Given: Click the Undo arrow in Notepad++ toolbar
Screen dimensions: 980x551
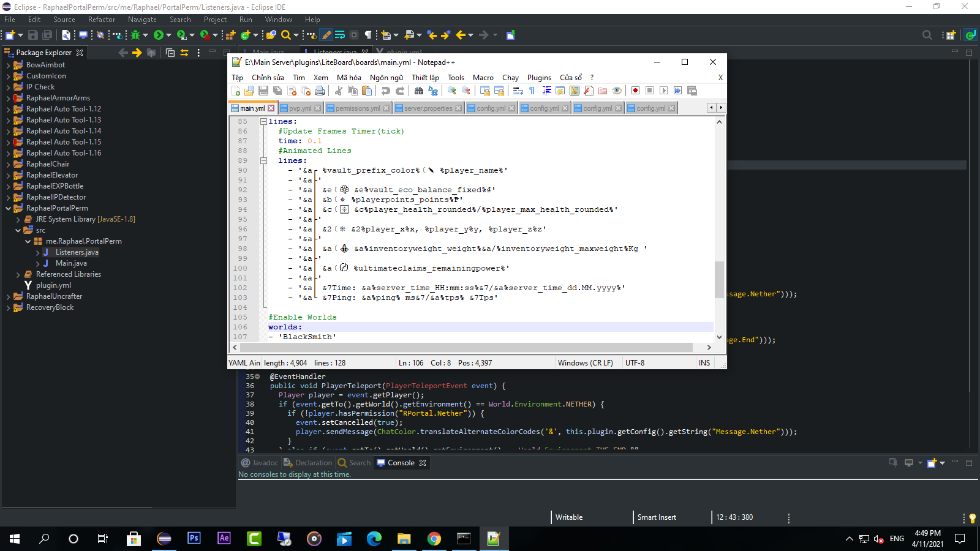Looking at the screenshot, I should pos(385,91).
